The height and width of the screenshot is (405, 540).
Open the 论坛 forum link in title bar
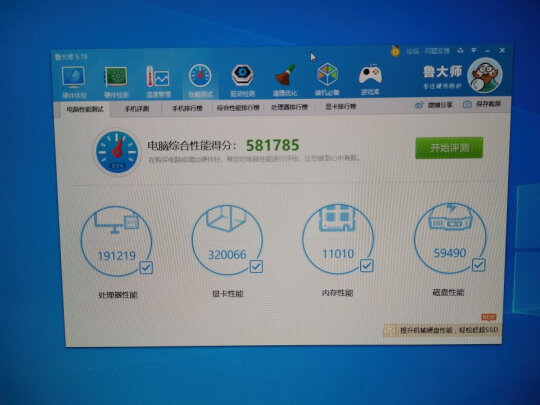tap(413, 51)
